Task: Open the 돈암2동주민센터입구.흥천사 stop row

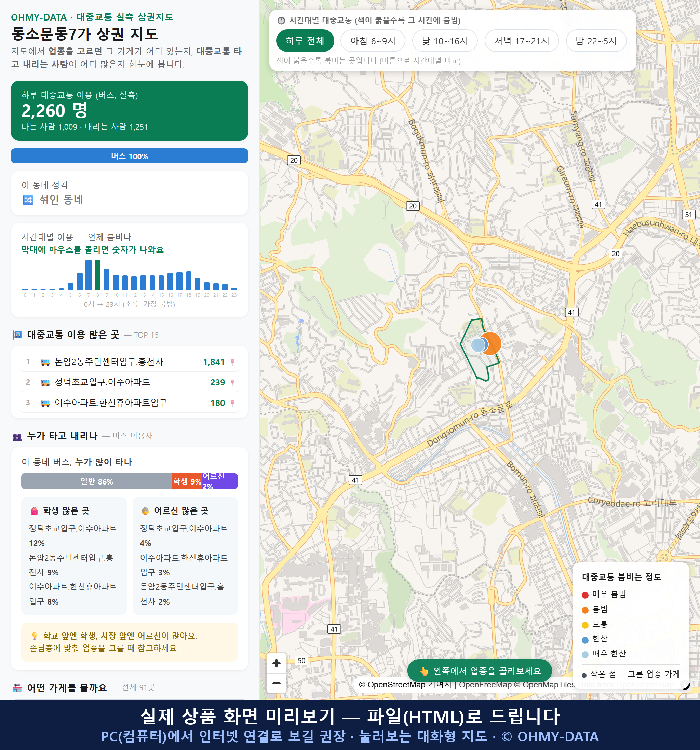Action: point(130,362)
